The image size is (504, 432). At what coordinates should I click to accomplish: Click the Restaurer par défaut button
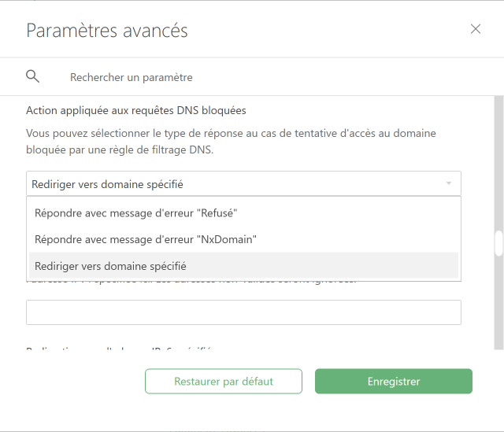click(x=224, y=382)
